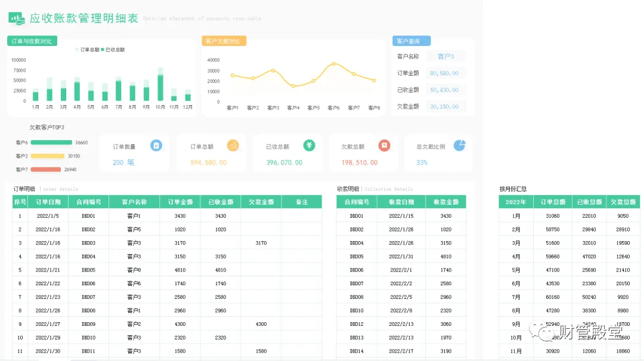
Task: Click the orange 客户欠款对比 label tab
Action: click(x=224, y=41)
